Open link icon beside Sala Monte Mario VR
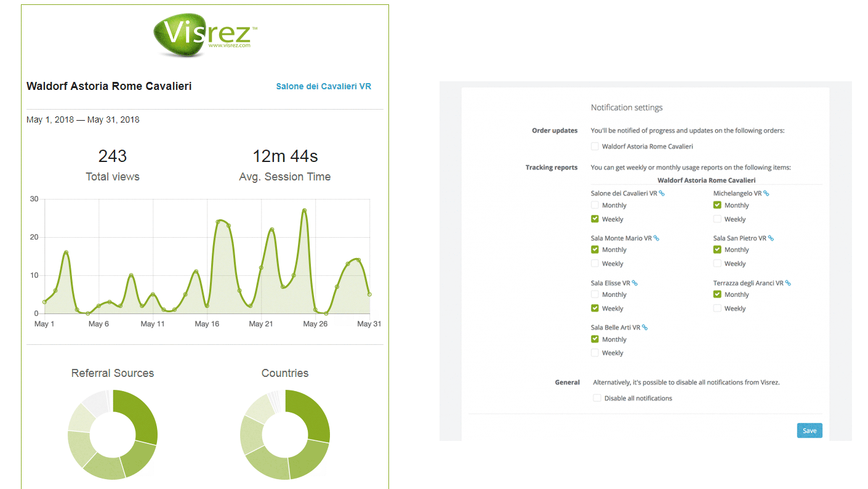Screen dimensions: 868x489 [656, 238]
